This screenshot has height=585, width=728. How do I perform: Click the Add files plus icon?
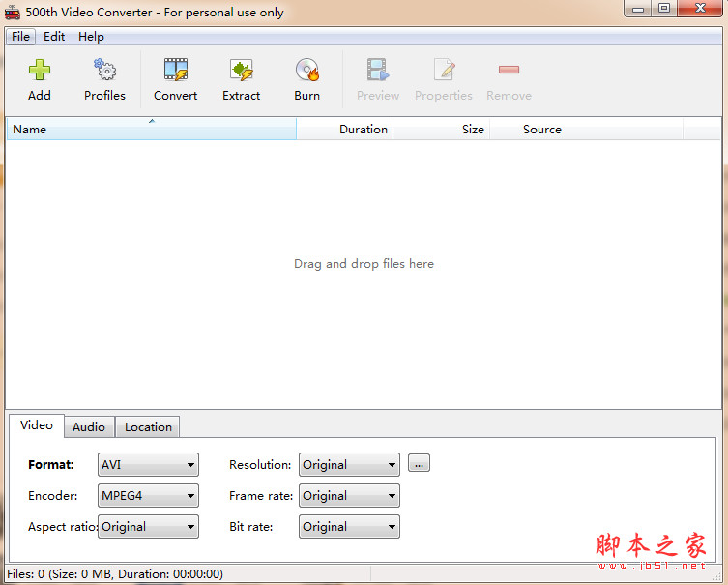pos(40,70)
